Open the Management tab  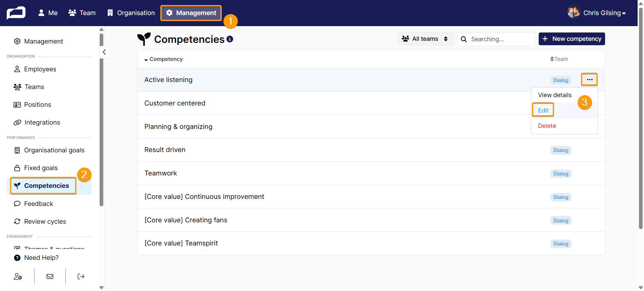pos(191,13)
